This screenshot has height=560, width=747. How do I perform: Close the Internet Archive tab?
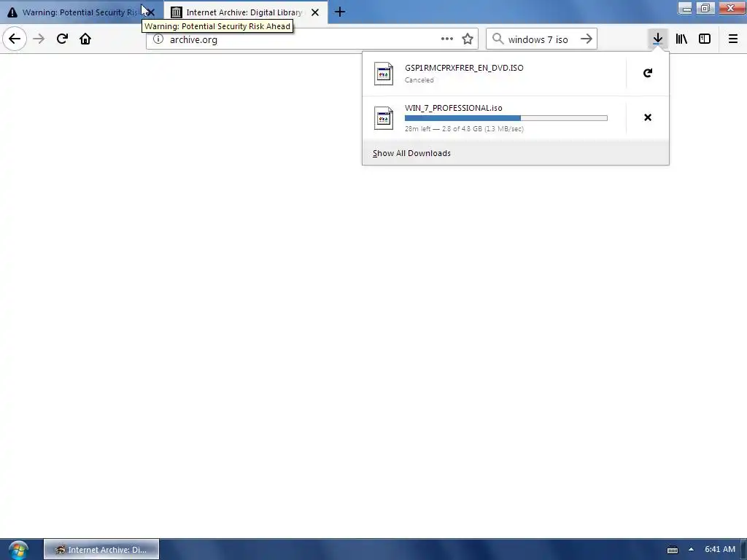pos(315,12)
